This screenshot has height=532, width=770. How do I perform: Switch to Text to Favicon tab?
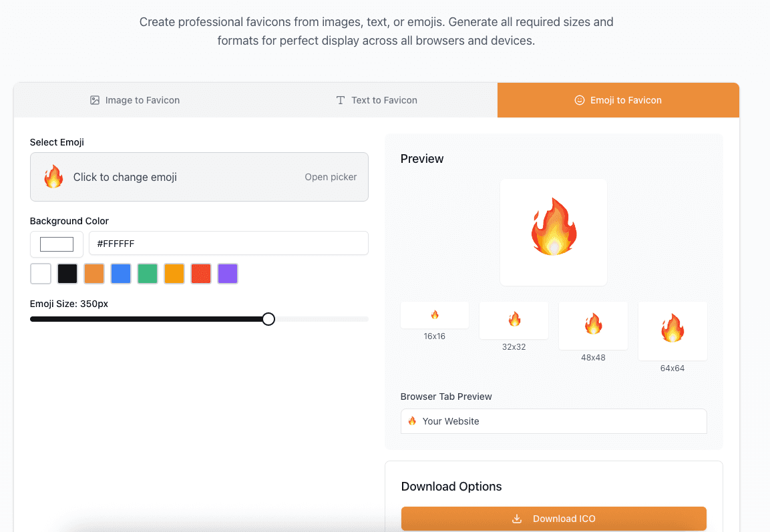click(x=377, y=100)
